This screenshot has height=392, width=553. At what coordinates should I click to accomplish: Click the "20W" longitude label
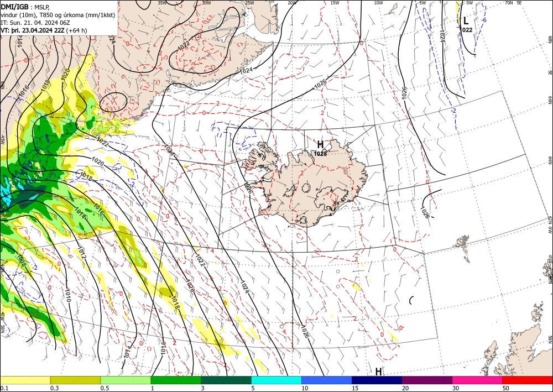click(x=291, y=3)
